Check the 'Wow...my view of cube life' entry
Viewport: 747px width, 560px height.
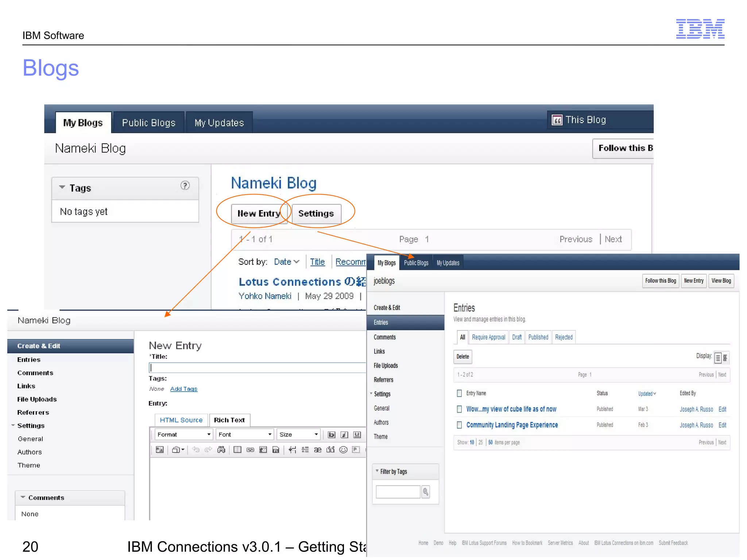click(459, 409)
